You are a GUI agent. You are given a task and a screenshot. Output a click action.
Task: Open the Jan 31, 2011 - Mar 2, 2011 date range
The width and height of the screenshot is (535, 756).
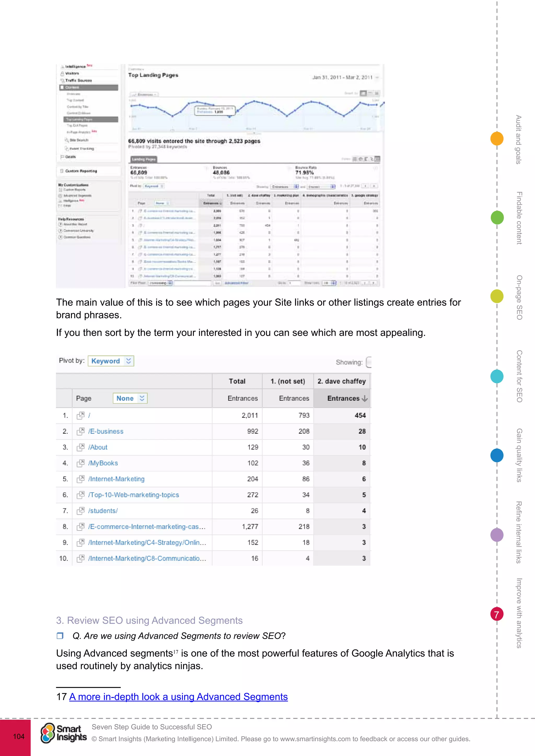point(345,77)
